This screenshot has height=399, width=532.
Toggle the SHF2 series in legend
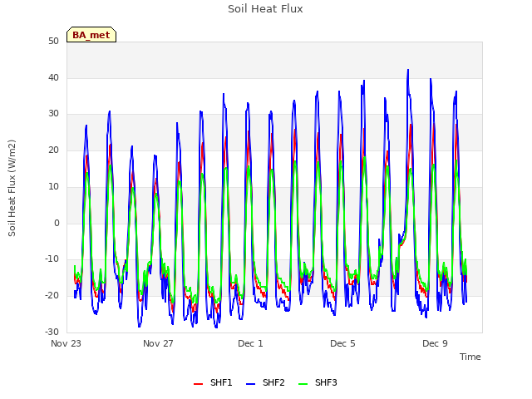(265, 382)
